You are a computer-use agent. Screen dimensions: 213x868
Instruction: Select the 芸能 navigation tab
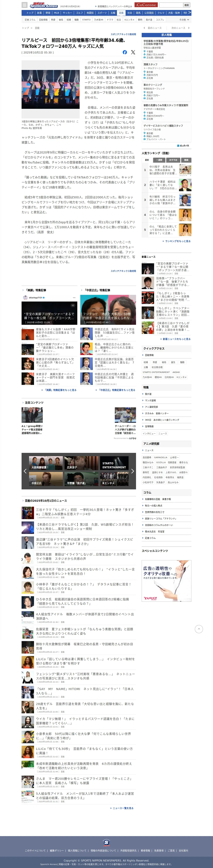121,13
